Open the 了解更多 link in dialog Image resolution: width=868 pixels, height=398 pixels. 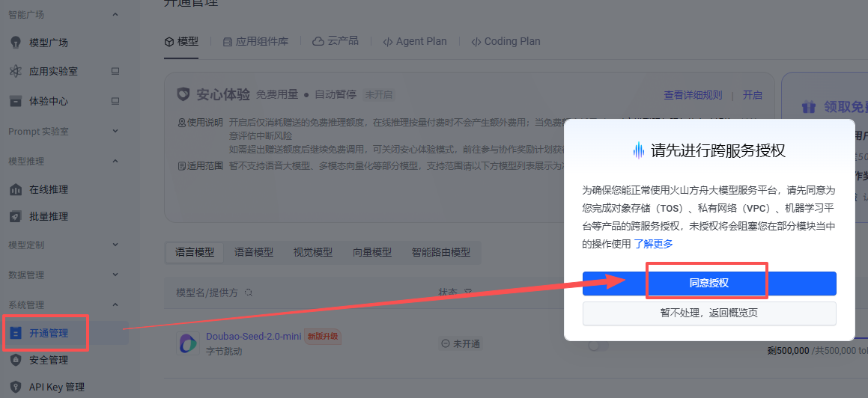click(x=653, y=244)
